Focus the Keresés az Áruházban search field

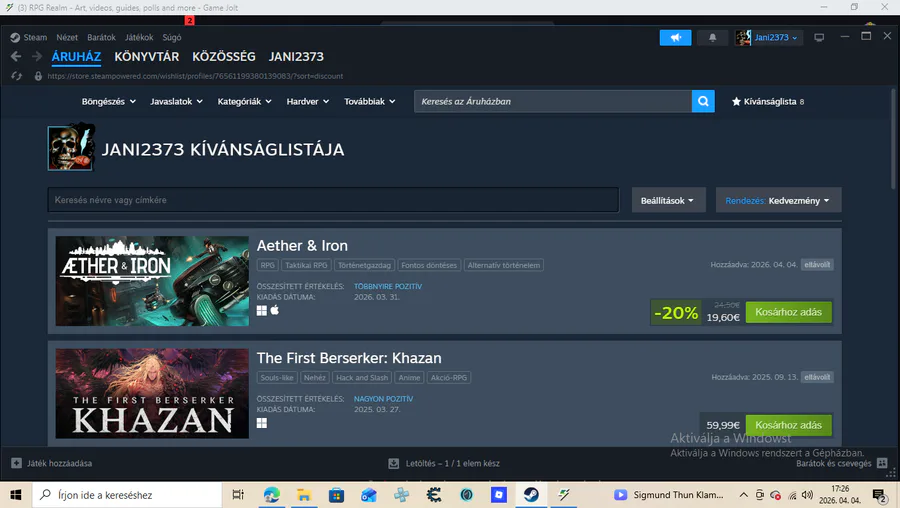(553, 102)
